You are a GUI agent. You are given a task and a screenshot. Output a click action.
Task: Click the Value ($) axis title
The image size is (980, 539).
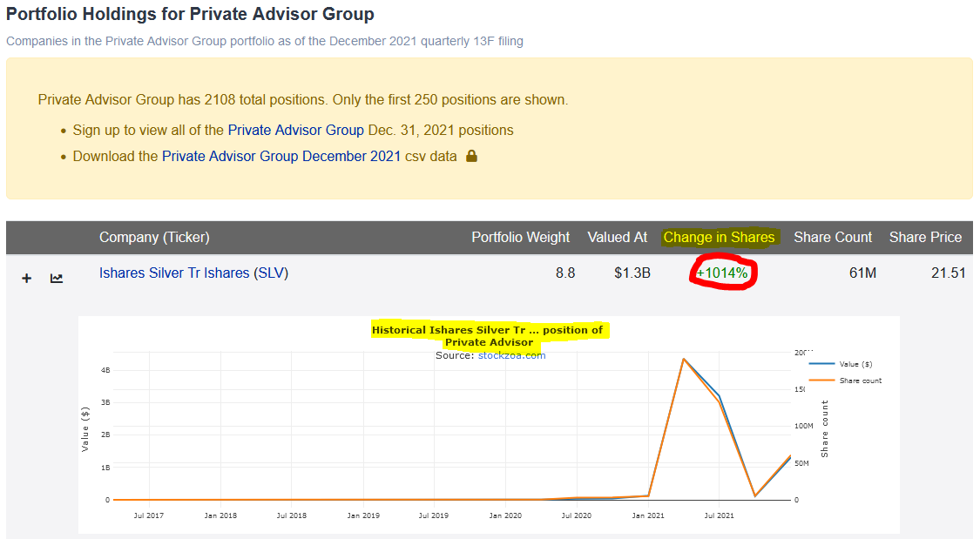tap(85, 429)
